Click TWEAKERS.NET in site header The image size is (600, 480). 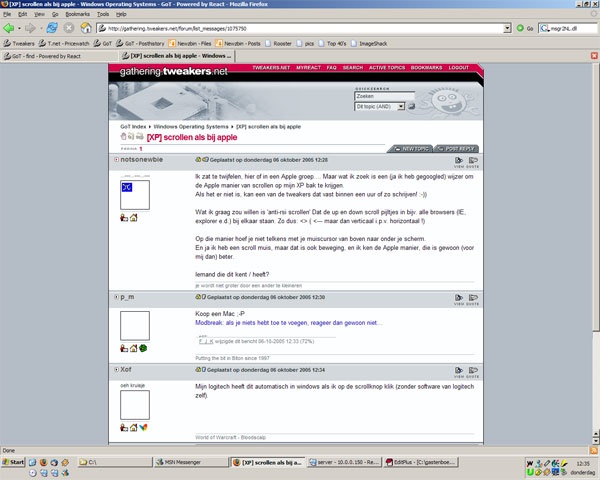[x=271, y=68]
